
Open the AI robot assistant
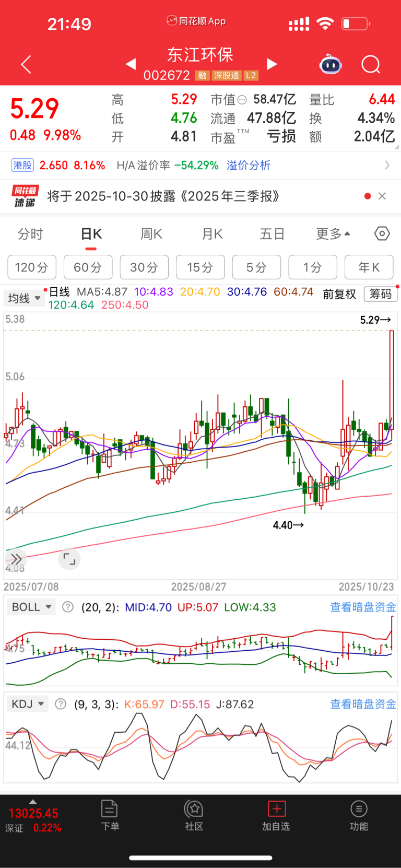pyautogui.click(x=331, y=64)
